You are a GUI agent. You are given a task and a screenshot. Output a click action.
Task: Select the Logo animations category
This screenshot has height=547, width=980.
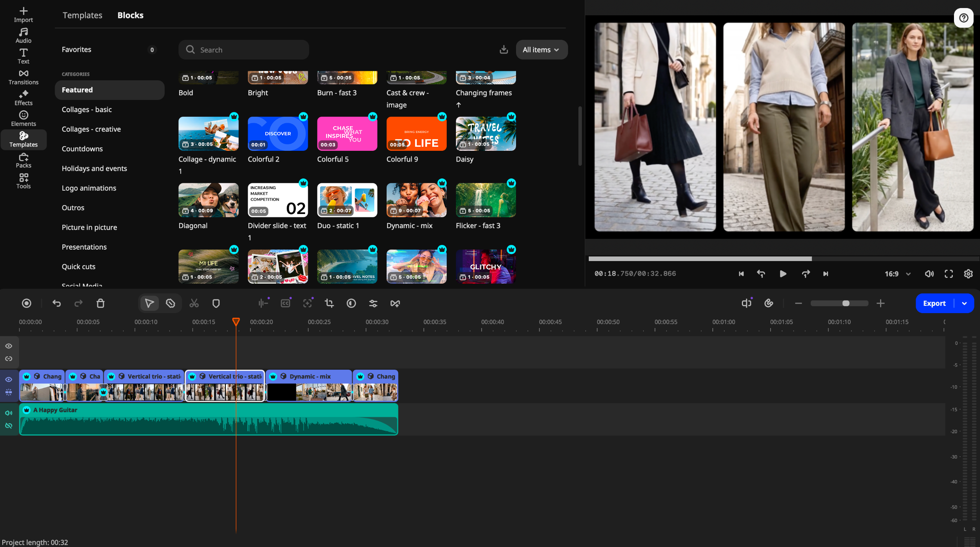click(109, 188)
